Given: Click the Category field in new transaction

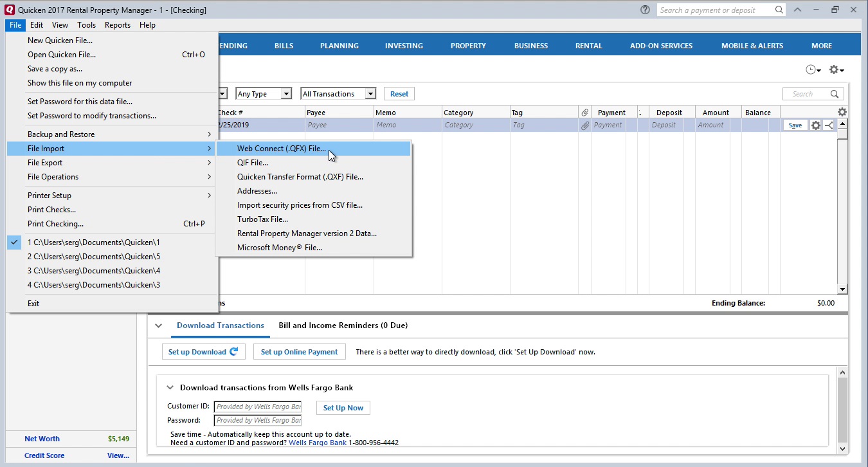Looking at the screenshot, I should tap(476, 125).
